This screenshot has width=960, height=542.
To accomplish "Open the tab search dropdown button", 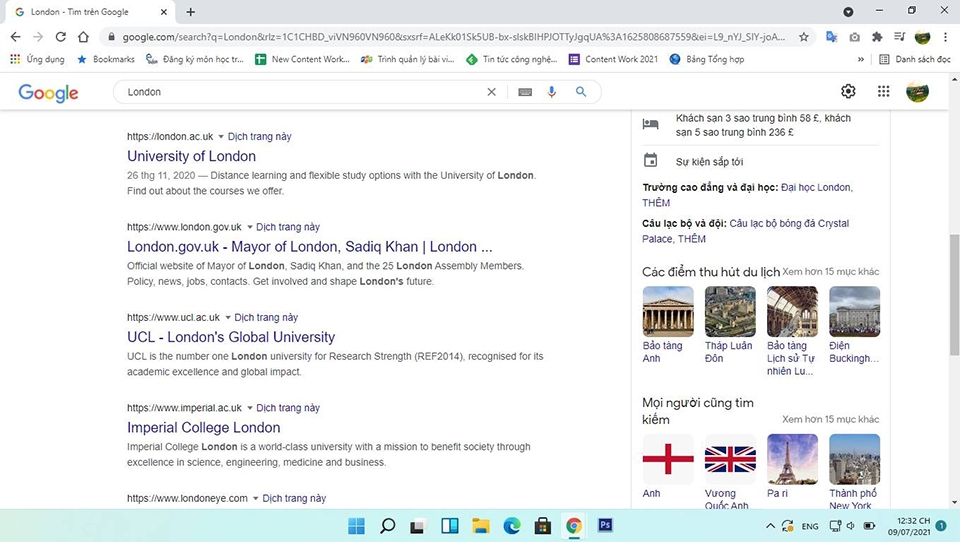I will pos(848,12).
